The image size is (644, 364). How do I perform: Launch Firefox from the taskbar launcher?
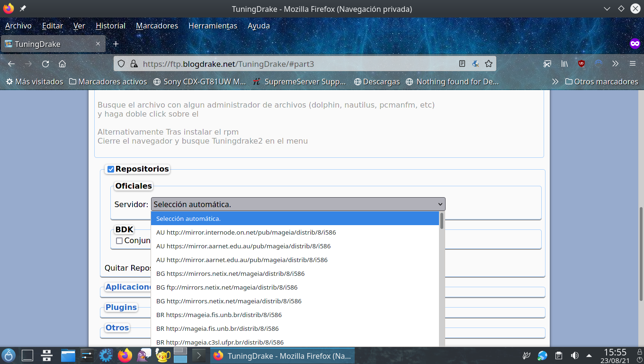tap(125, 355)
